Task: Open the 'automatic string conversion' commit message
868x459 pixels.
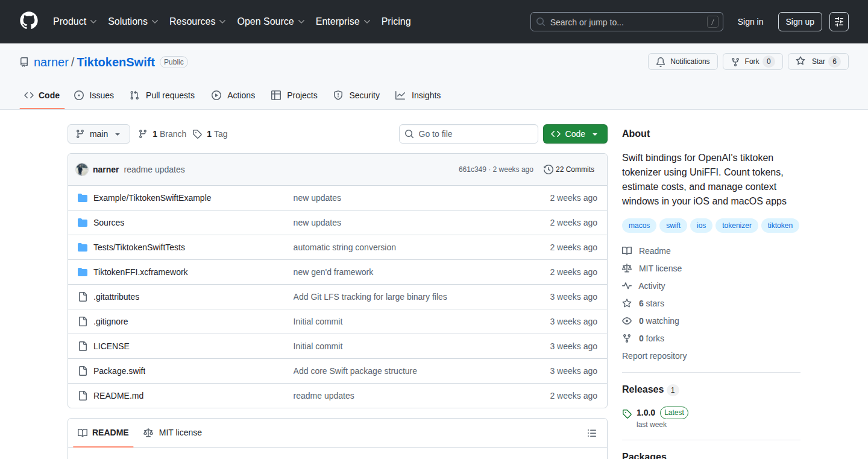Action: 345,247
